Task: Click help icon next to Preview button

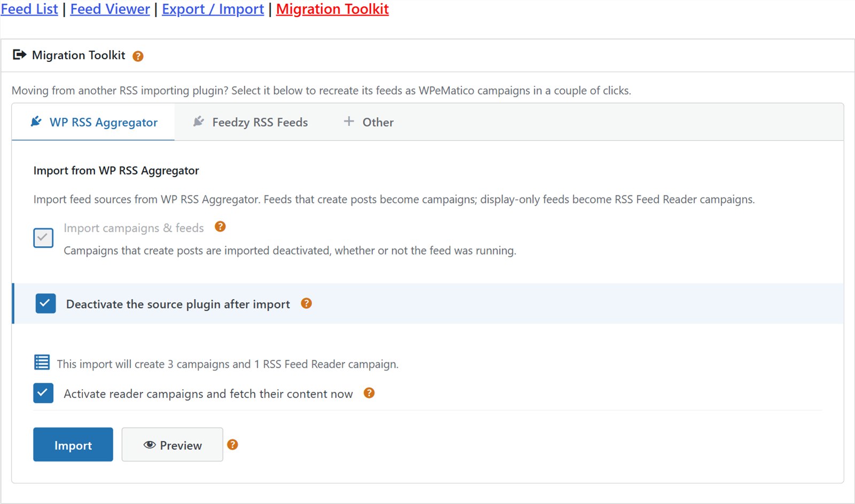Action: click(232, 445)
